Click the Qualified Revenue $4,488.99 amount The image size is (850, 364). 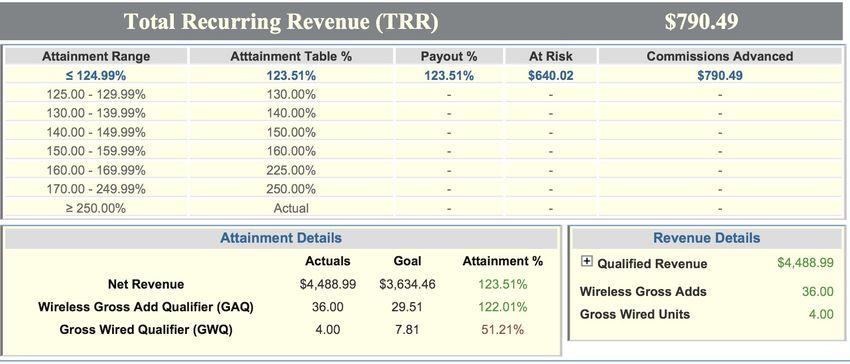(x=806, y=263)
